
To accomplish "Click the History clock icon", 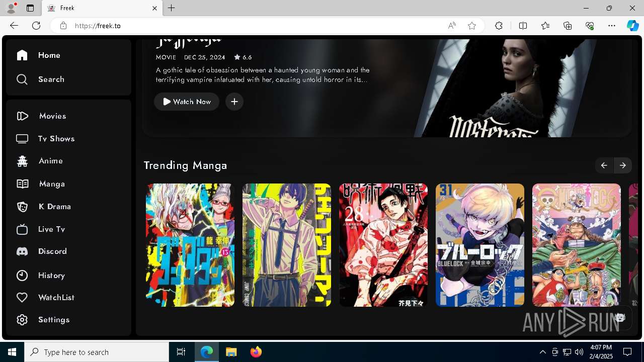I will click(22, 276).
